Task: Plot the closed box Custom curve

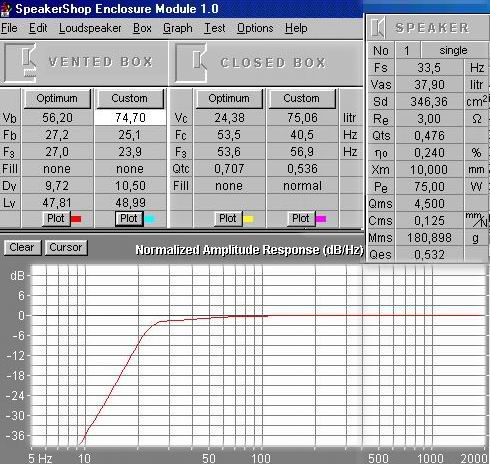Action: [x=301, y=219]
